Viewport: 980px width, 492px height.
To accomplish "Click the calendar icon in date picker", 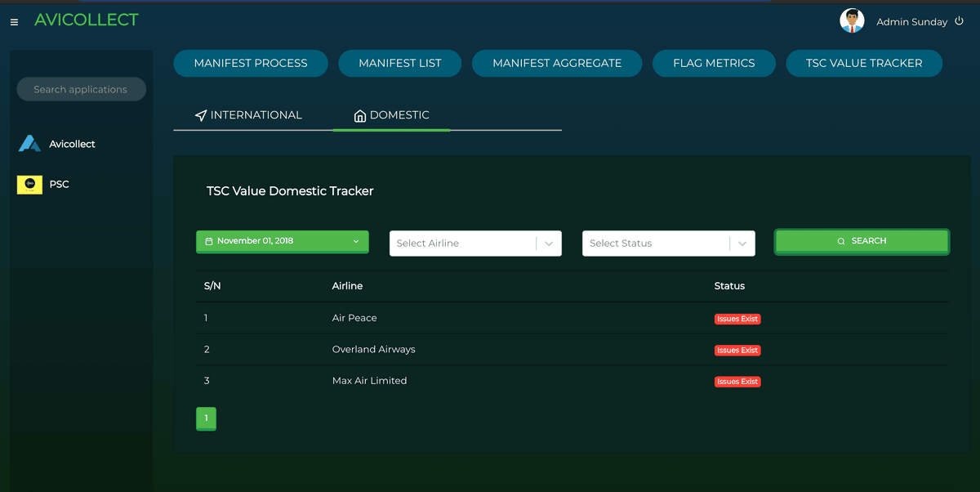I will (x=209, y=242).
